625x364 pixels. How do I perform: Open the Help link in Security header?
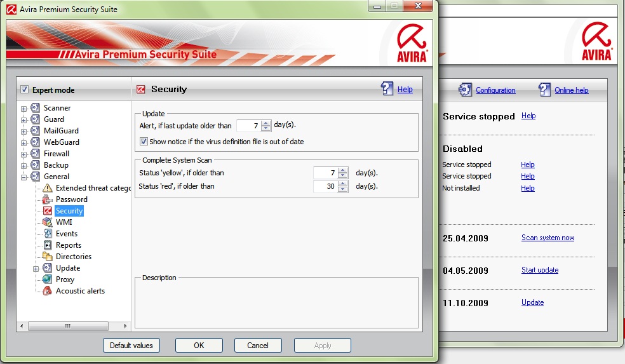(405, 90)
